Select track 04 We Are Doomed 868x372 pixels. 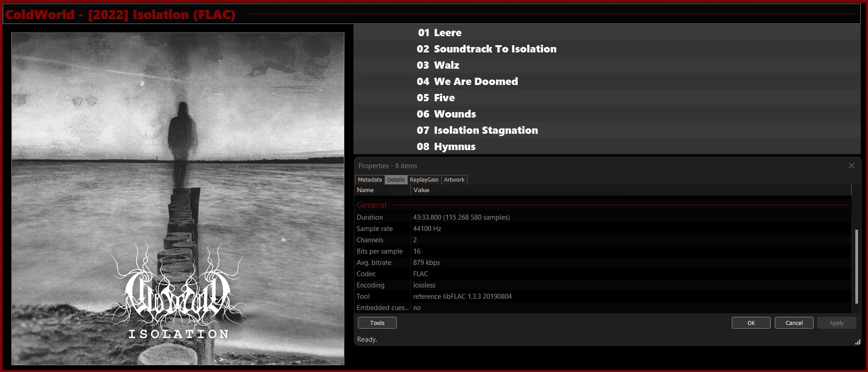(607, 81)
